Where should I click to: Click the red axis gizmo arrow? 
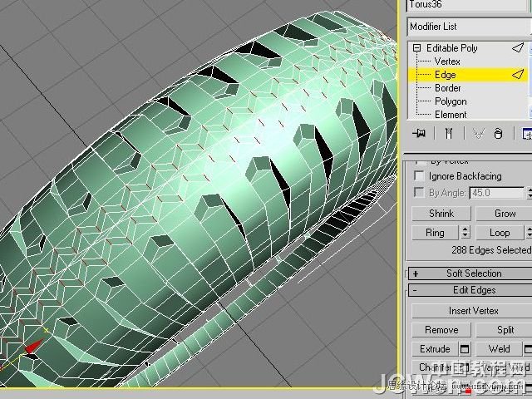[31, 347]
